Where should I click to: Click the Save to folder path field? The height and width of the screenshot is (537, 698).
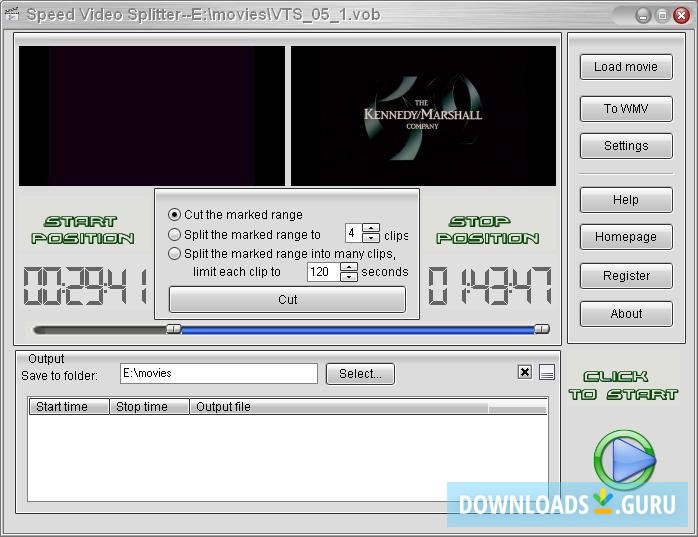click(219, 374)
